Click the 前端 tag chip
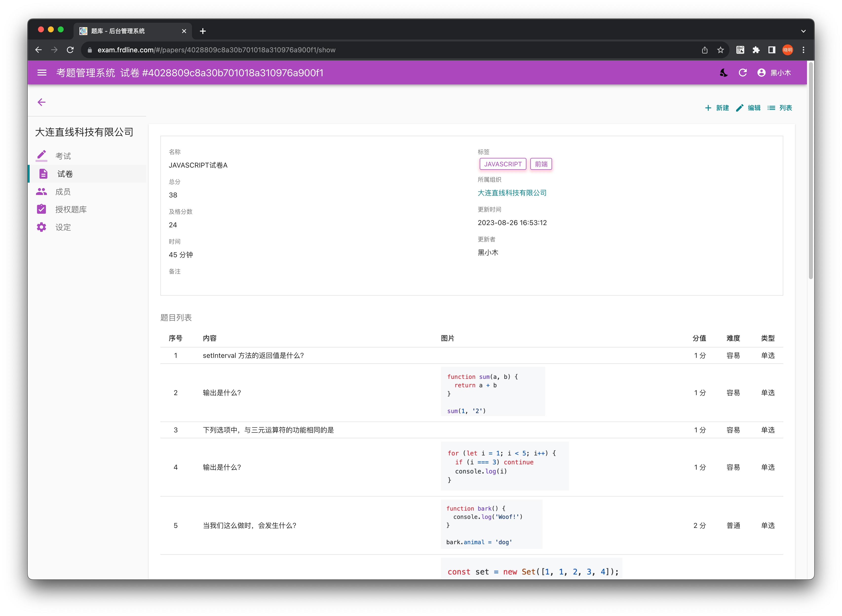The image size is (842, 616). (x=541, y=164)
